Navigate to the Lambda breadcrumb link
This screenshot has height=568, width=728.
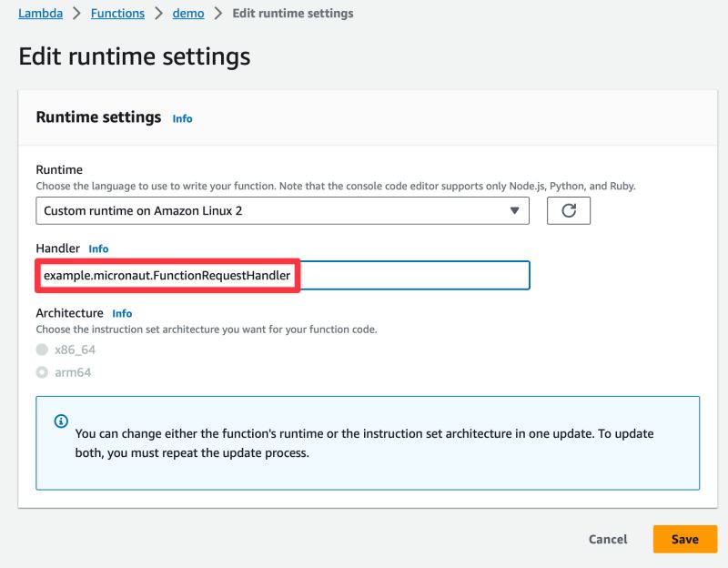coord(40,13)
